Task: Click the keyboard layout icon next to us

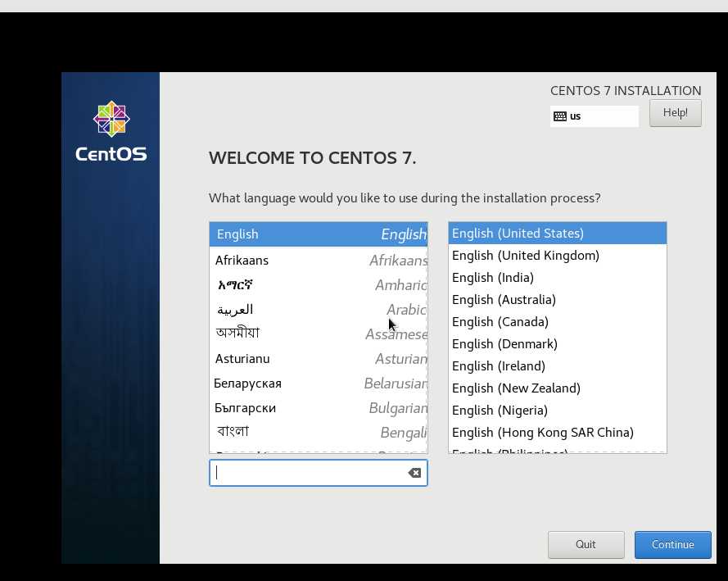Action: 560,116
